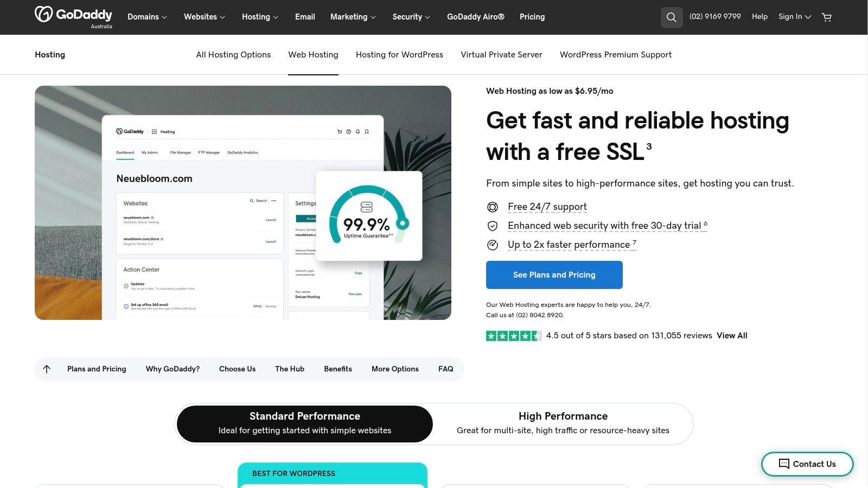This screenshot has height=488, width=868.
Task: Open Hosting for WordPress tab
Action: 399,55
